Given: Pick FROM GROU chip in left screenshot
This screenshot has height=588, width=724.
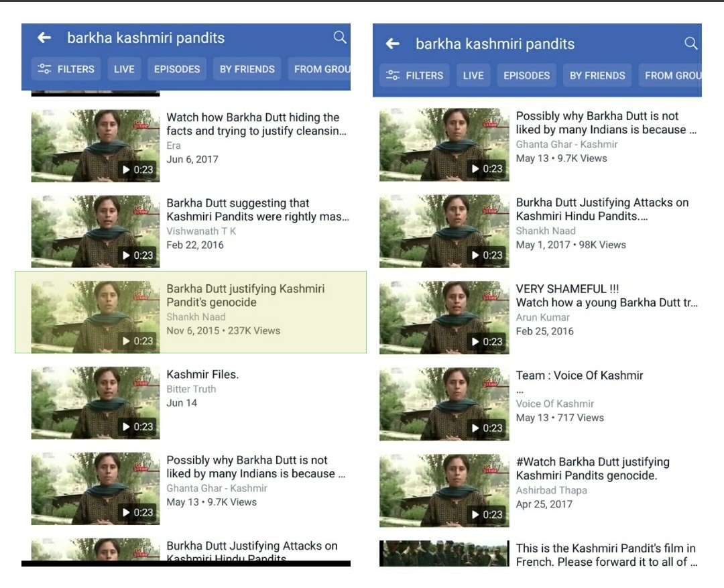Looking at the screenshot, I should click(x=319, y=69).
